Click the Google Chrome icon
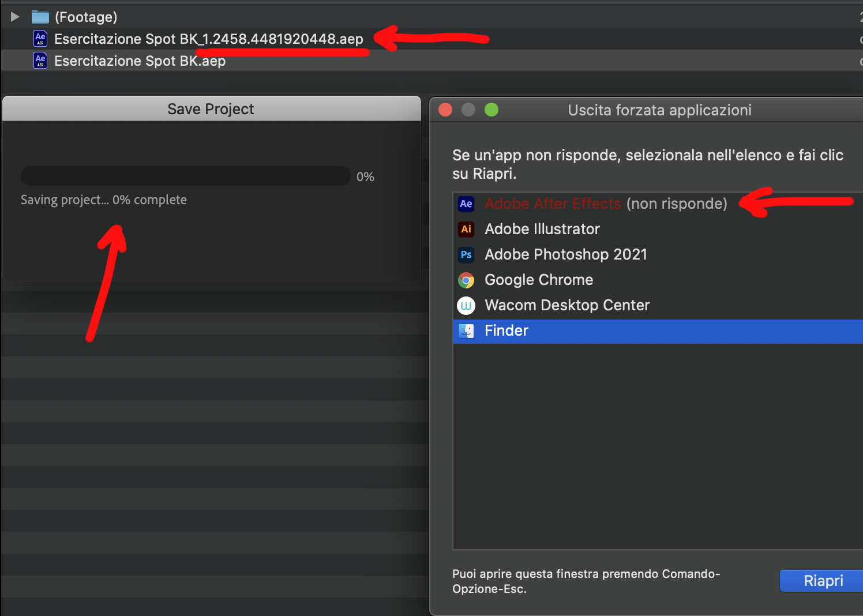Image resolution: width=863 pixels, height=616 pixels. (466, 280)
